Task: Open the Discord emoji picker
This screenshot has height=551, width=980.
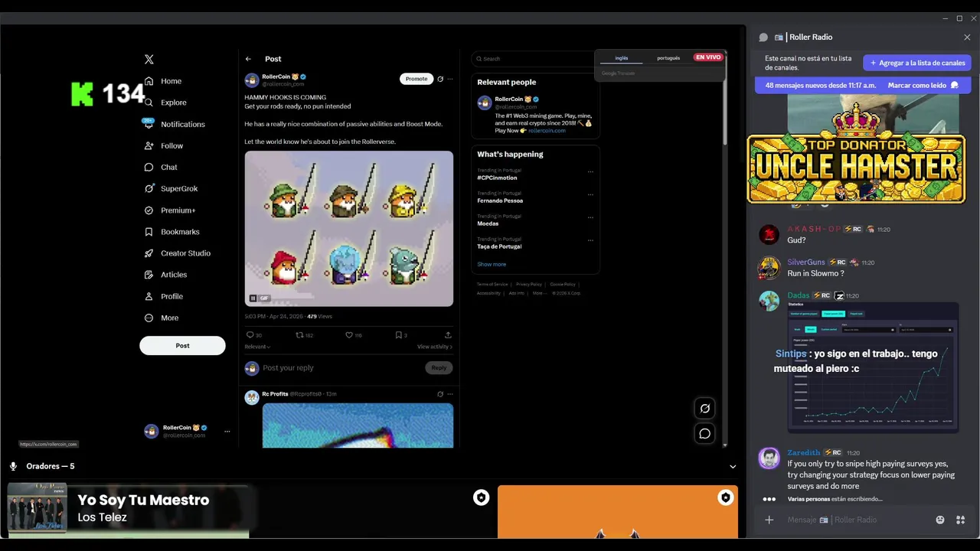Action: (x=940, y=520)
